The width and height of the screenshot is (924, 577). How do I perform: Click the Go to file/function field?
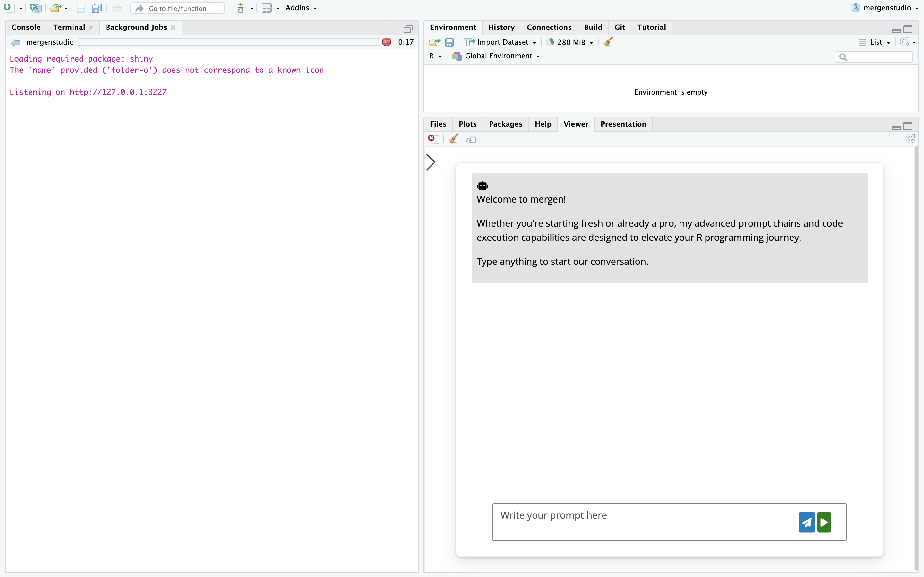[x=177, y=8]
